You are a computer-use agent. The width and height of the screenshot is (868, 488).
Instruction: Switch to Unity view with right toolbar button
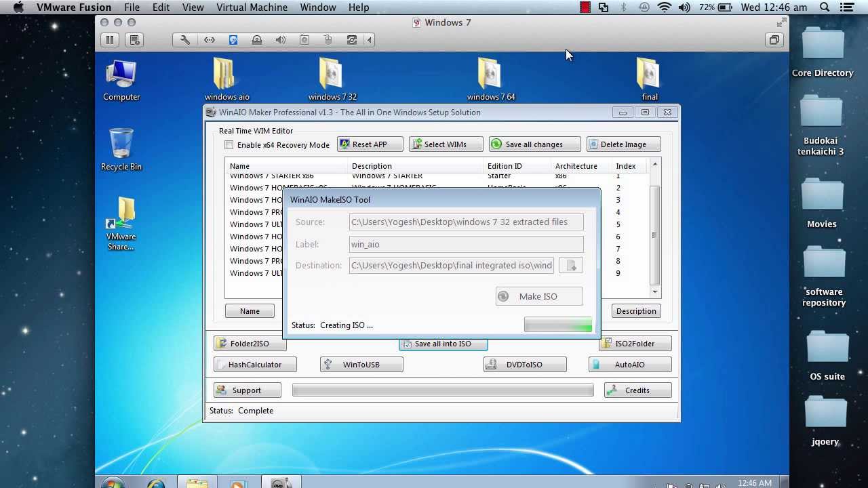[x=774, y=40]
